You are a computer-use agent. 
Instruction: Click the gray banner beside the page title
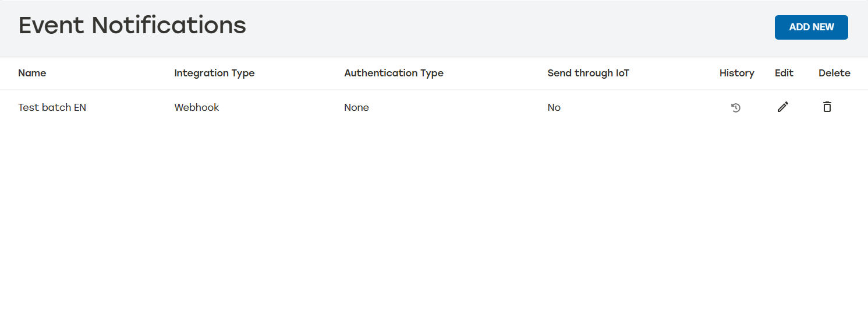point(495,27)
